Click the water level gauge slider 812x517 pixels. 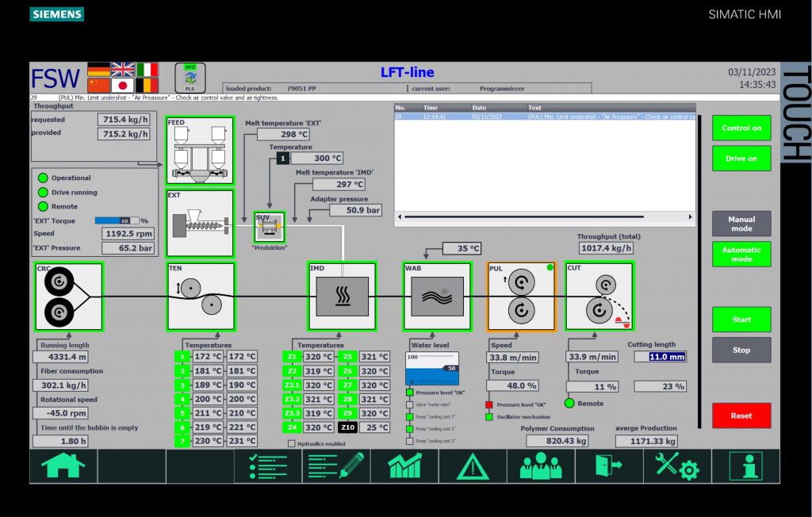(x=432, y=369)
